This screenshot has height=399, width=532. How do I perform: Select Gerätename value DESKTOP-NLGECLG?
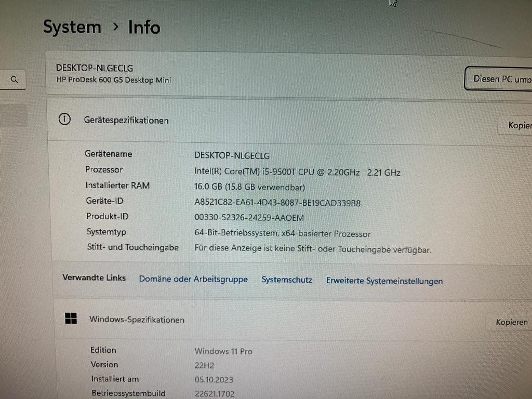click(232, 156)
